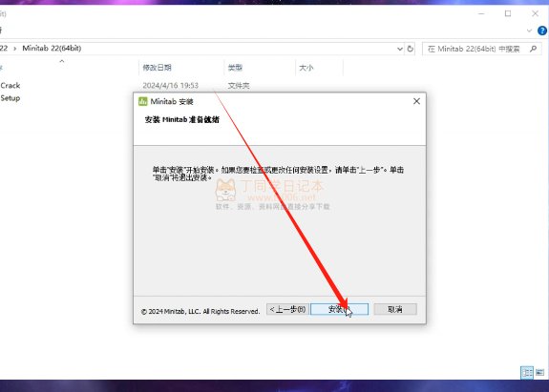Viewport: 549px width, 392px height.
Task: Go back with the 上一步(B) button
Action: pyautogui.click(x=287, y=309)
